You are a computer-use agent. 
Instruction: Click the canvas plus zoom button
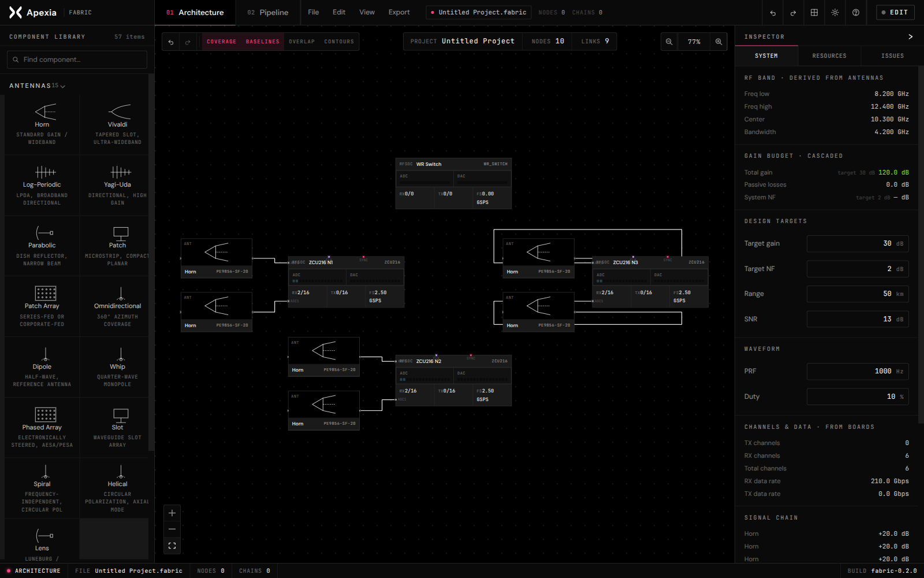[172, 513]
